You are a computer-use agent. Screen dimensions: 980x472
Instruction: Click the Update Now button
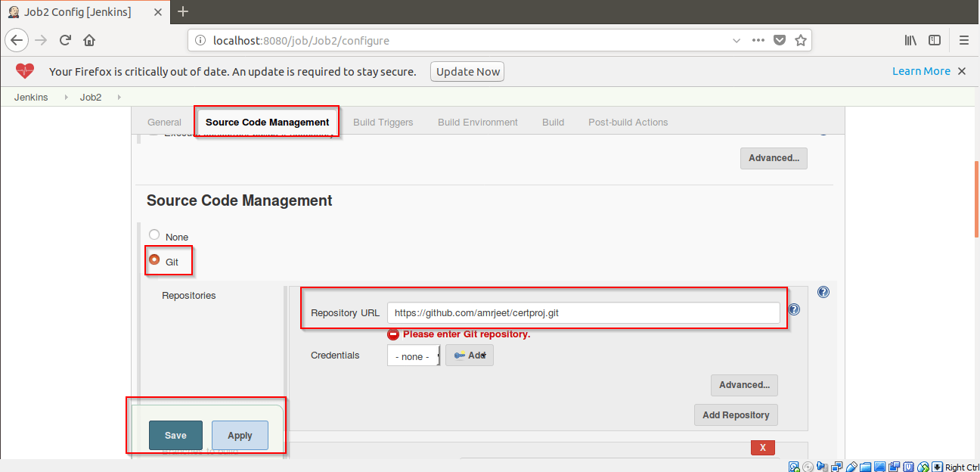pos(467,71)
